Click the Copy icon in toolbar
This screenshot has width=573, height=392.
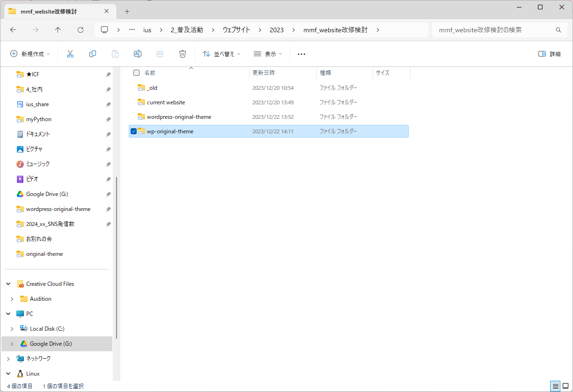[x=93, y=54]
